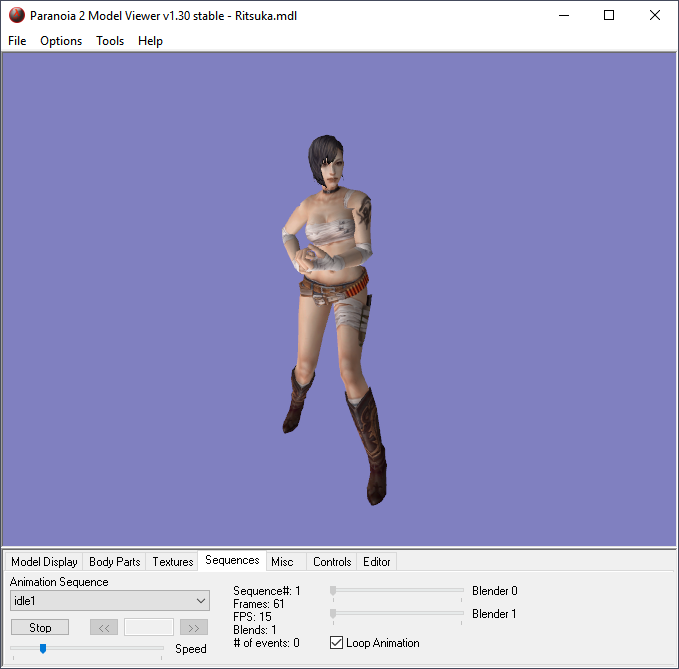Image resolution: width=679 pixels, height=669 pixels.
Task: Expand the Animation Sequence idle1 dropdown
Action: tap(110, 601)
